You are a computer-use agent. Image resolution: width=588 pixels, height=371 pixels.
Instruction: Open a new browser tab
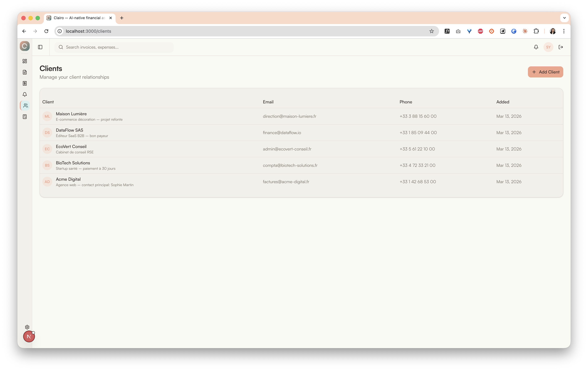click(122, 18)
